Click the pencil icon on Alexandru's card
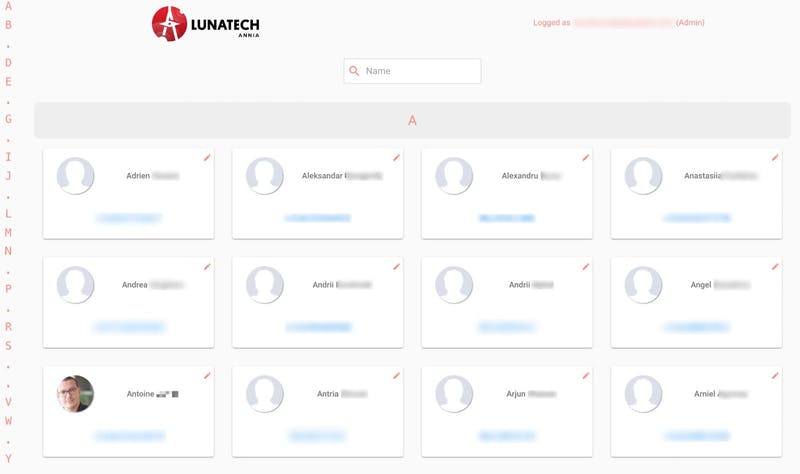 [x=586, y=158]
